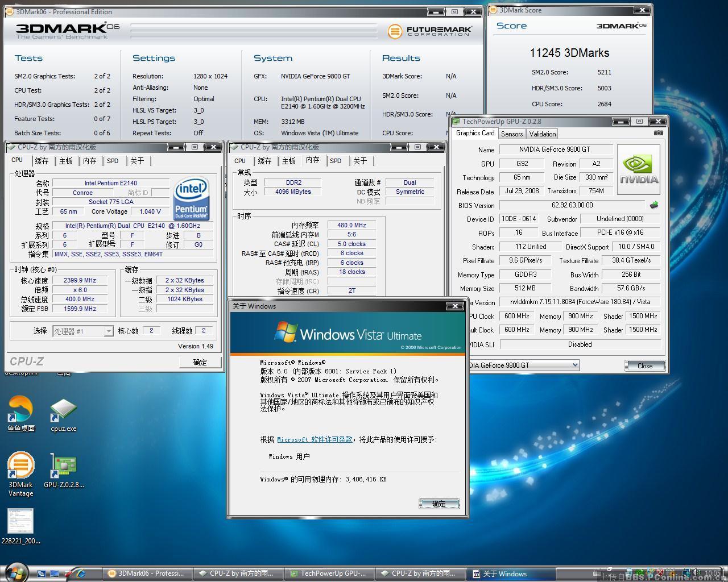Switch to 主板 tab in left CPU-Z
This screenshot has width=728, height=582.
[66, 161]
